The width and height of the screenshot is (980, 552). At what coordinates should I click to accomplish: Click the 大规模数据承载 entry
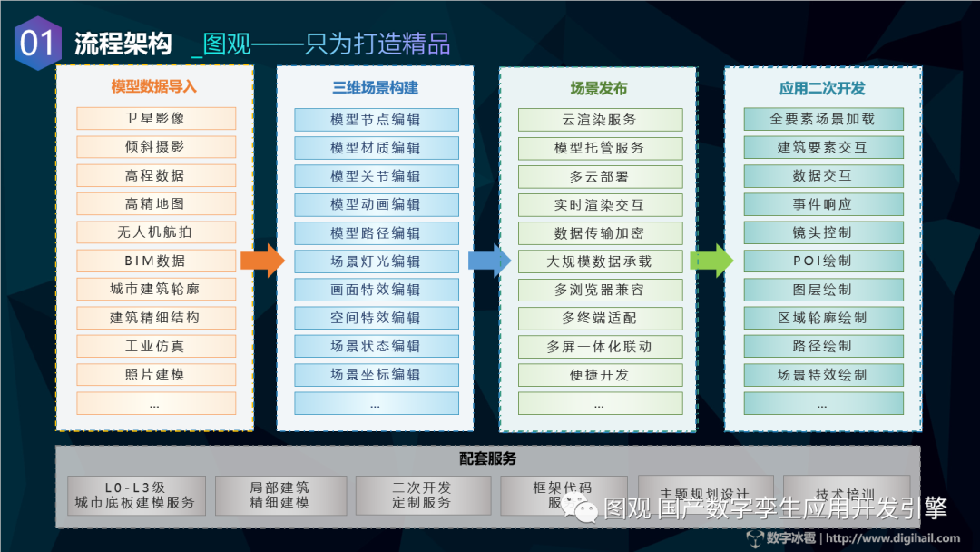tap(600, 261)
